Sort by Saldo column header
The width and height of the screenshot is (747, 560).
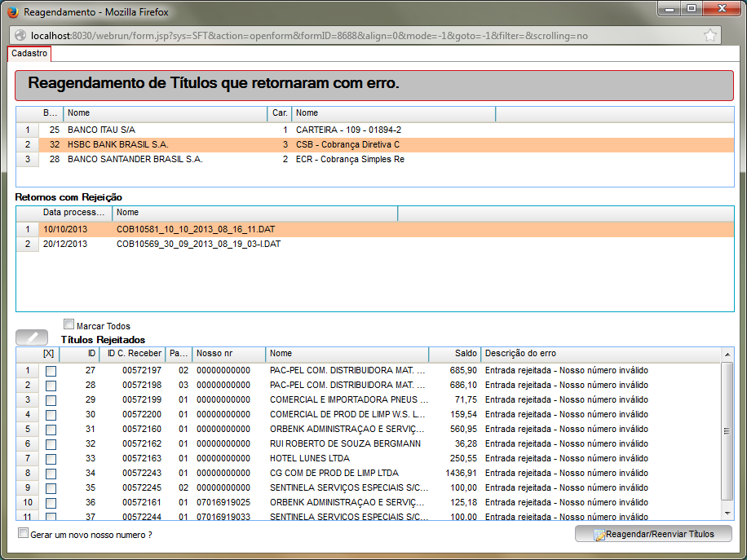(x=454, y=354)
